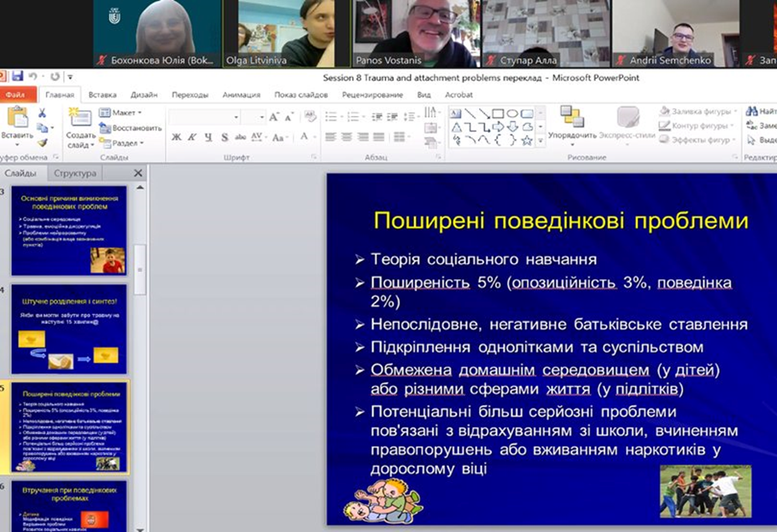Toggle underline formatting (Ч)
The image size is (777, 532).
[x=207, y=138]
